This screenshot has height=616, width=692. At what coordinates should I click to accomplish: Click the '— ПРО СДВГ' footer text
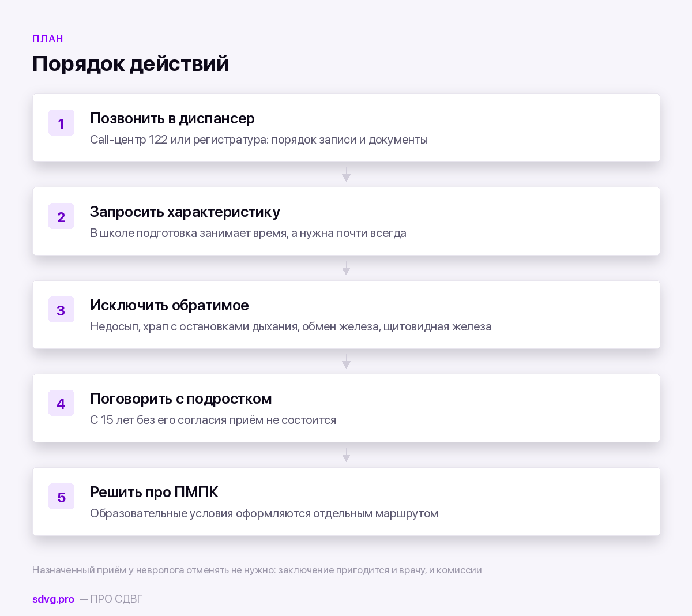click(111, 599)
